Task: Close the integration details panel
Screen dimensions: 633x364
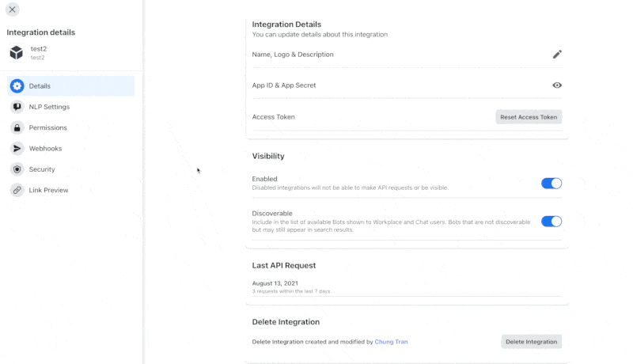Action: [x=12, y=9]
